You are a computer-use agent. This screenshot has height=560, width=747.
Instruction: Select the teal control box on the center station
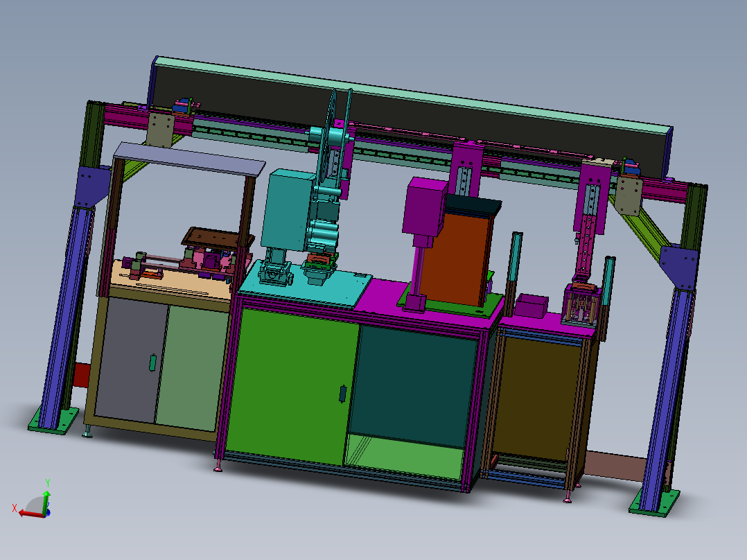tap(288, 210)
